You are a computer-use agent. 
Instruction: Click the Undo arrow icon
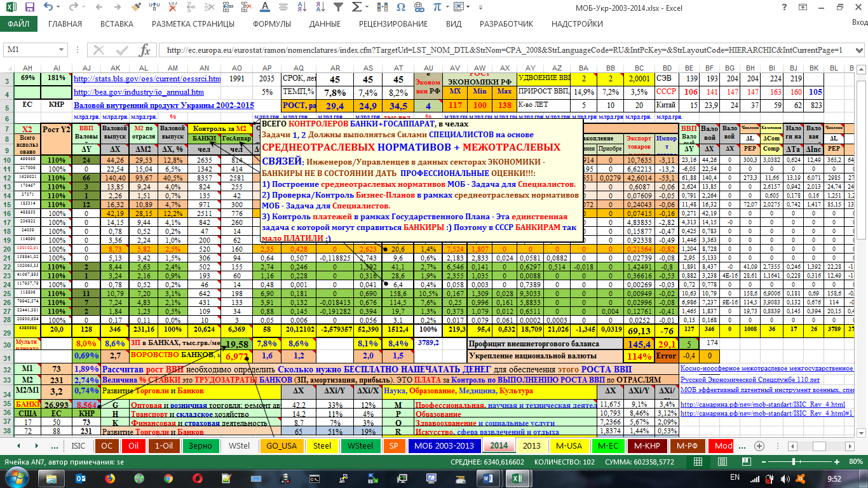coord(49,8)
